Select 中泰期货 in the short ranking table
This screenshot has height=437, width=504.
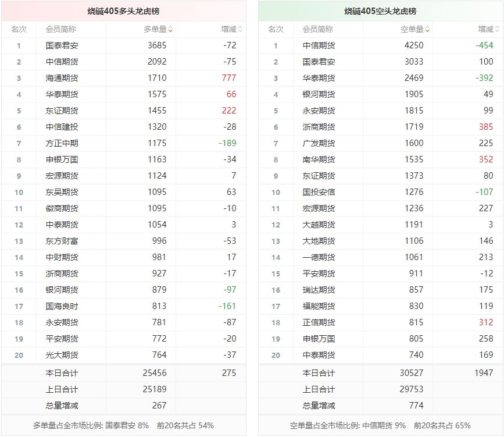319,356
